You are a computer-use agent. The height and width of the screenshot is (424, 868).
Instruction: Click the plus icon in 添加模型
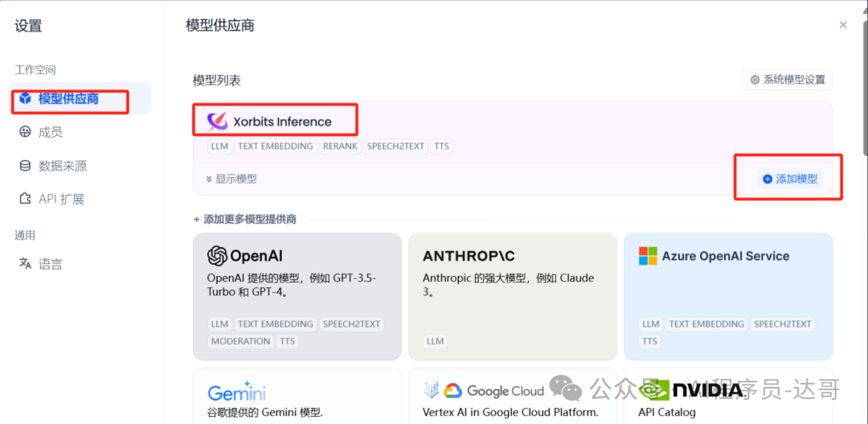(768, 179)
